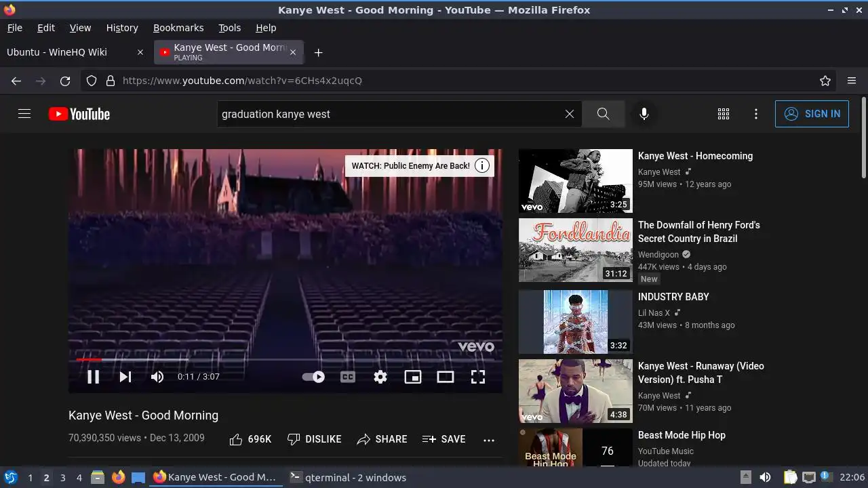Clear the YouTube search query

tap(570, 114)
